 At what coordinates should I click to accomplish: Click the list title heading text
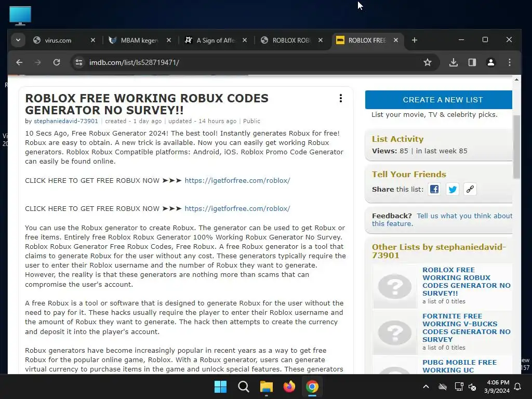coord(147,104)
